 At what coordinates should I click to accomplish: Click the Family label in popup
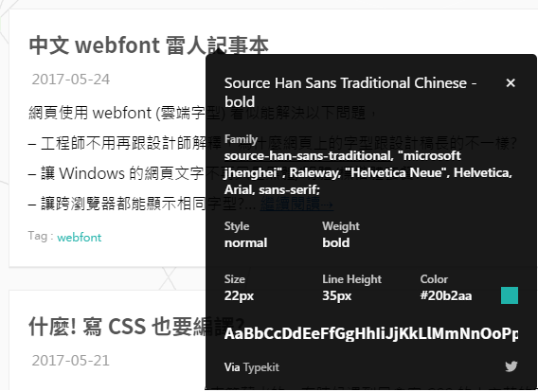click(x=241, y=139)
